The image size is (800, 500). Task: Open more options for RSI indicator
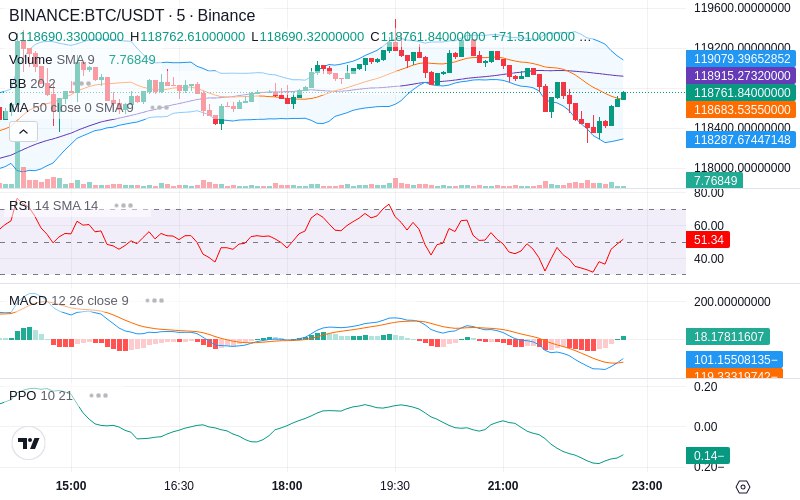pos(123,206)
